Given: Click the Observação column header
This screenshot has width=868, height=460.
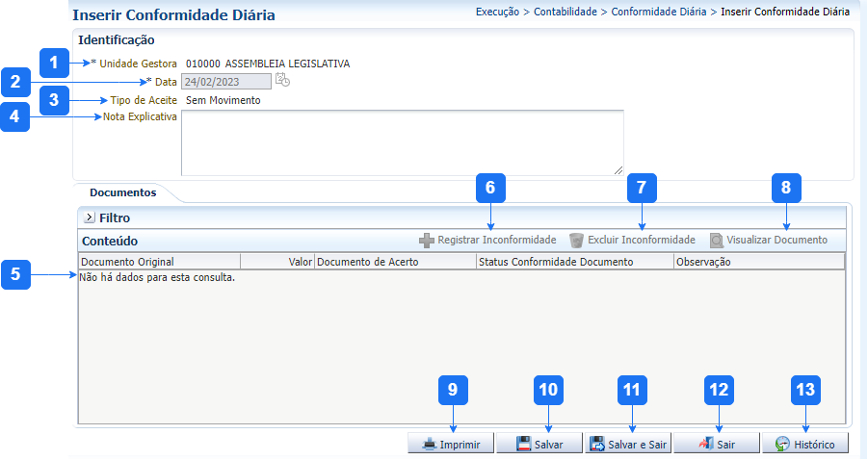Looking at the screenshot, I should tap(703, 262).
